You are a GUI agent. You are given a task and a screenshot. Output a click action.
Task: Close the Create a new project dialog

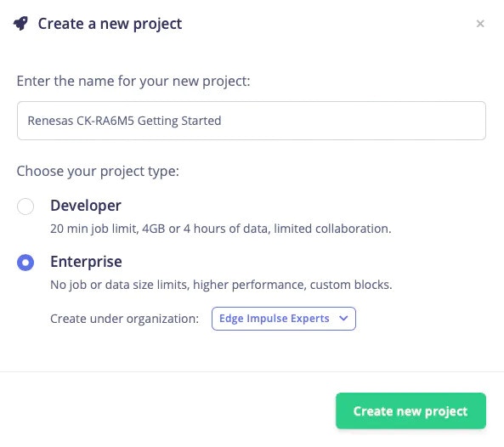pos(480,24)
